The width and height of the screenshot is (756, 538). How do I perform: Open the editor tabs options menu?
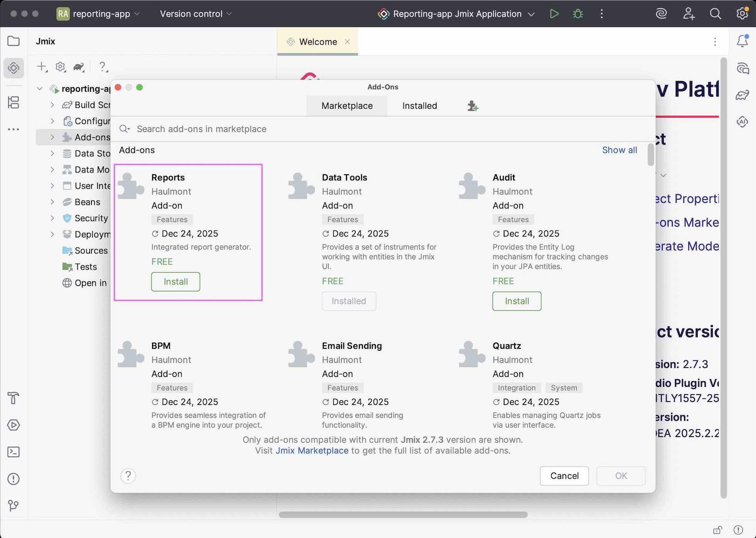715,42
